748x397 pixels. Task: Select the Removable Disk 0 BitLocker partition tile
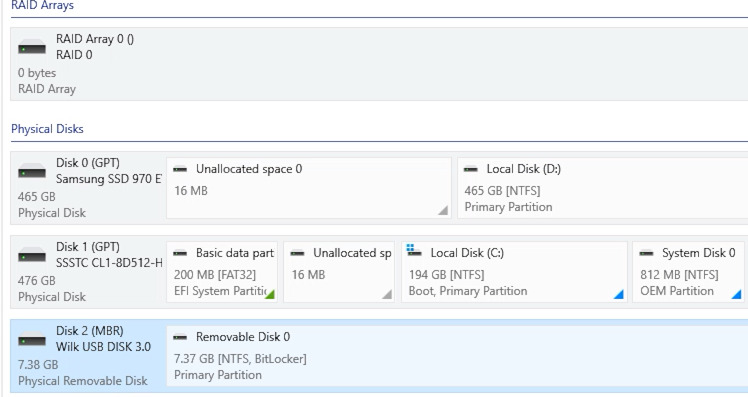coord(457,356)
